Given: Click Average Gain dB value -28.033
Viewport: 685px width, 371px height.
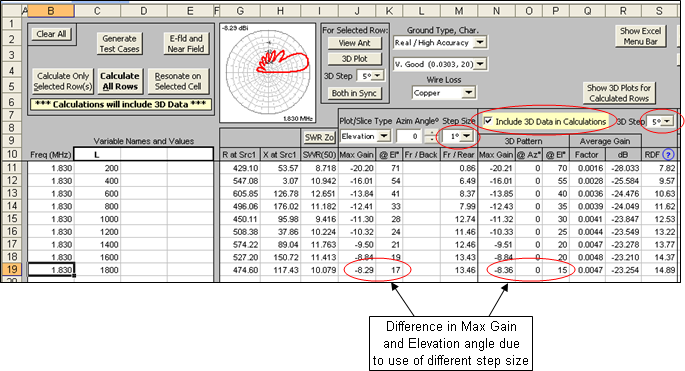Looking at the screenshot, I should (x=623, y=168).
